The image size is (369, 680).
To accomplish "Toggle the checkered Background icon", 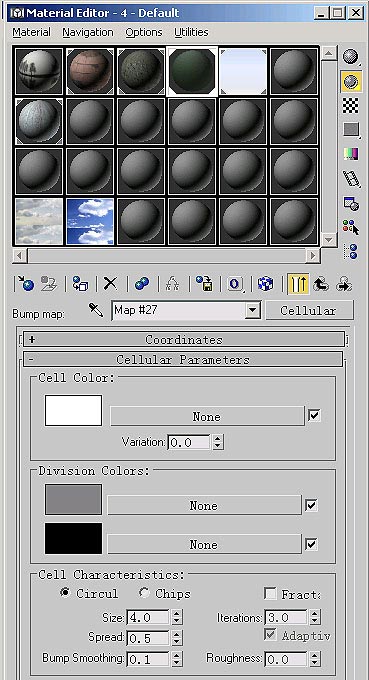I will point(351,105).
